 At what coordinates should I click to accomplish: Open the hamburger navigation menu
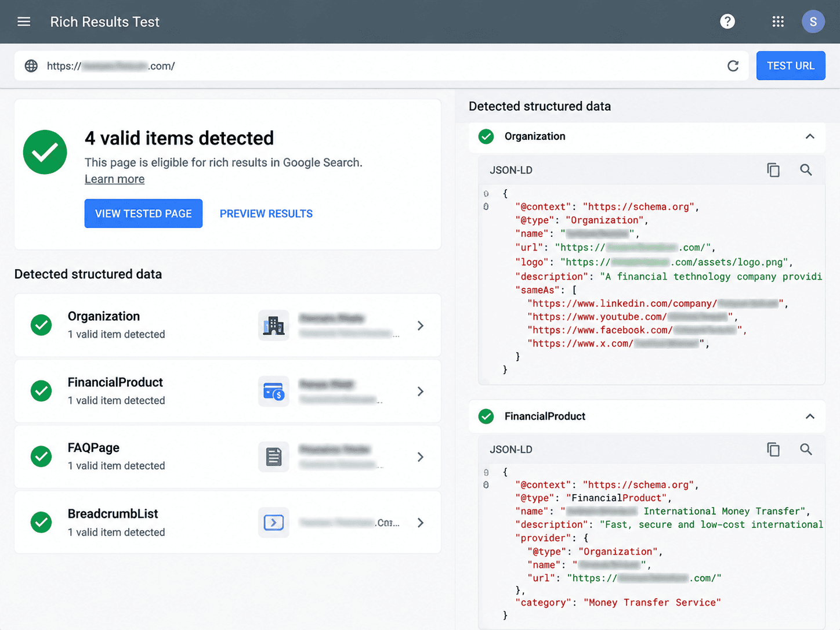(x=24, y=22)
